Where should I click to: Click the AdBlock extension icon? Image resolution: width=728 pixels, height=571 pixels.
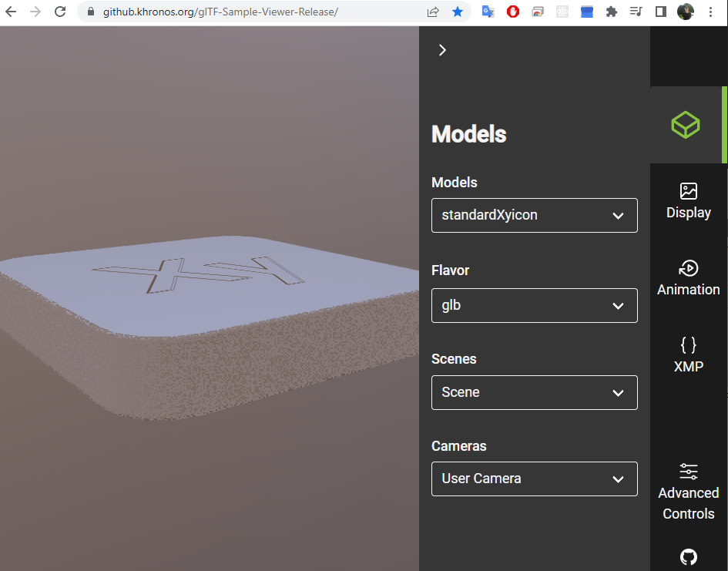[512, 12]
